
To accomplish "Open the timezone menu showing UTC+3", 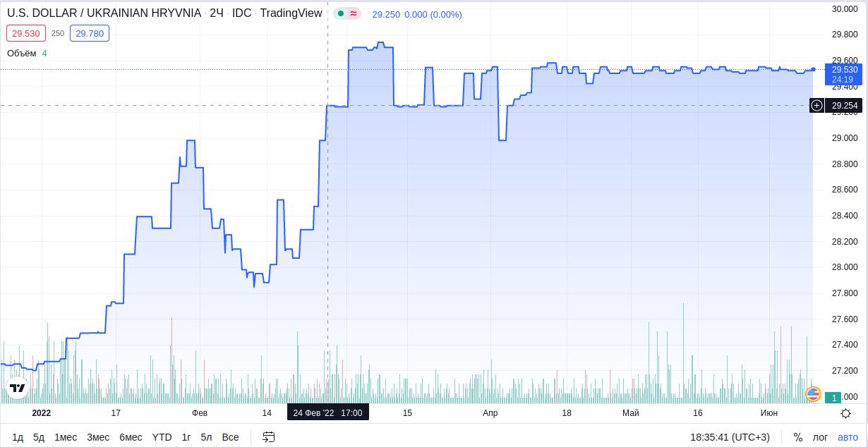I will click(730, 437).
